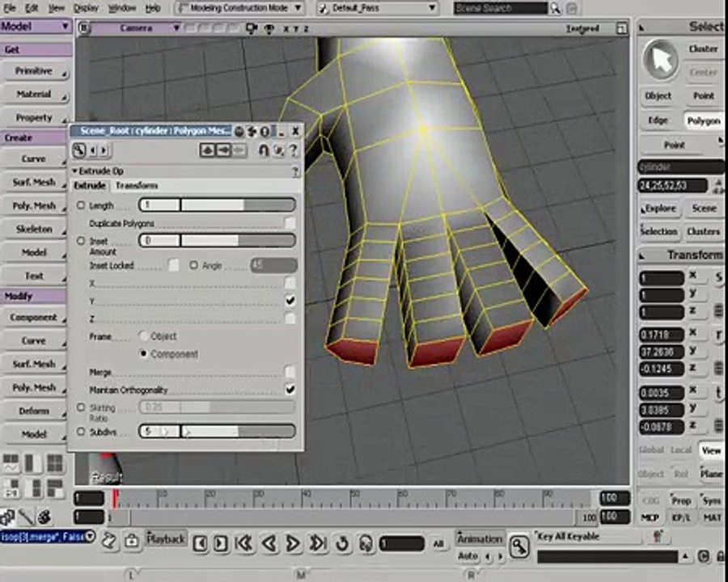Click the Skeleton button under Create
This screenshot has width=728, height=582.
coord(35,230)
